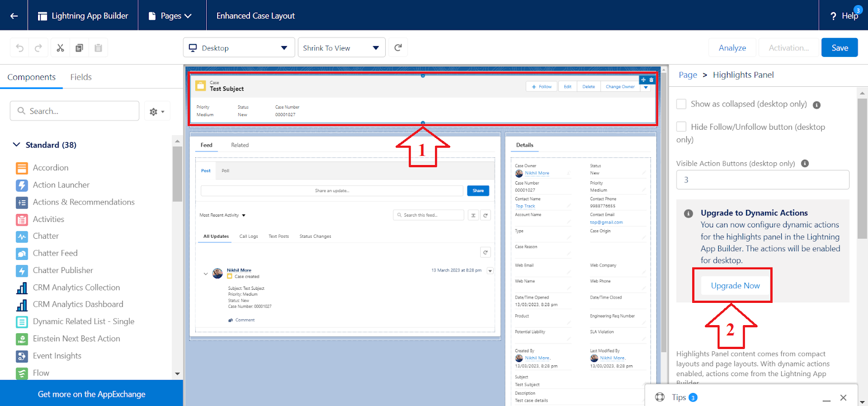This screenshot has height=406, width=868.
Task: Open feed item actions dropdown
Action: (x=490, y=271)
